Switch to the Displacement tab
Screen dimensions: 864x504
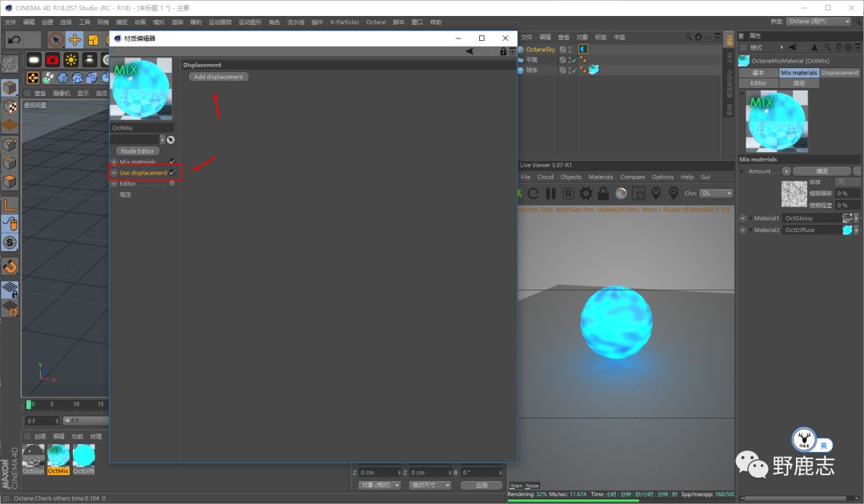[840, 73]
